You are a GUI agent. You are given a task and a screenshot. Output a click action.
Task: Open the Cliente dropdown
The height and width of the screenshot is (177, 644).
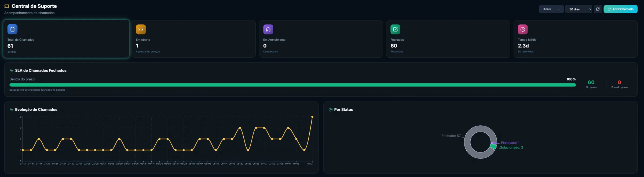[x=551, y=9]
